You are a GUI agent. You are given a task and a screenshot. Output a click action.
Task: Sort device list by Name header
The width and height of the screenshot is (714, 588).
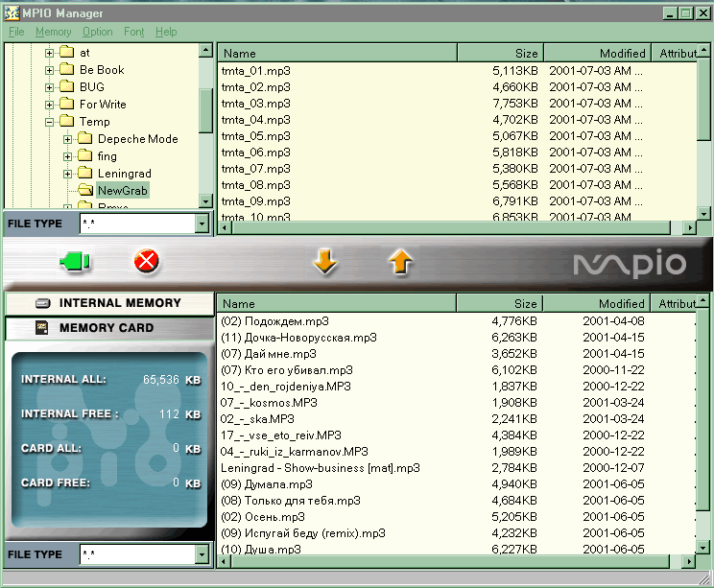coord(337,303)
